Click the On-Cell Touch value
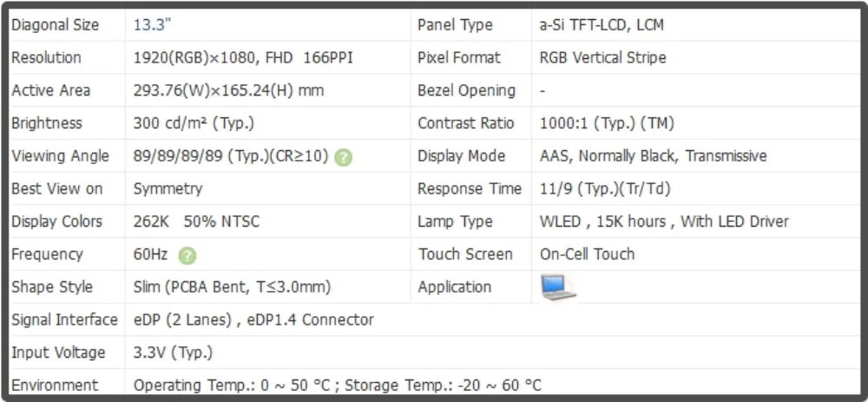Image resolution: width=868 pixels, height=402 pixels. (x=587, y=254)
